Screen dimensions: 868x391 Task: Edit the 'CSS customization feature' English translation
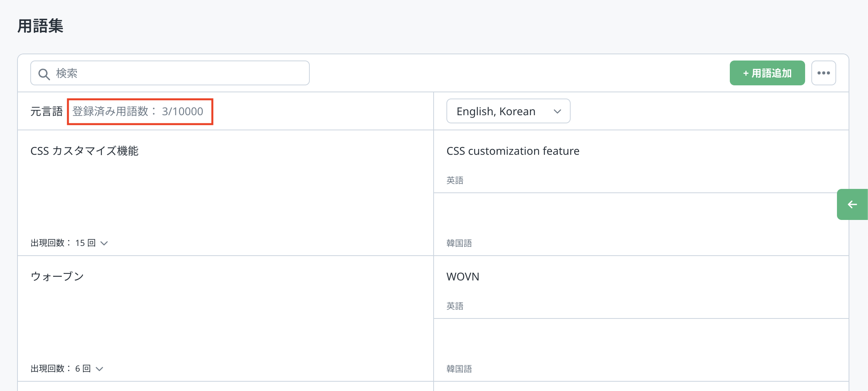click(x=513, y=151)
